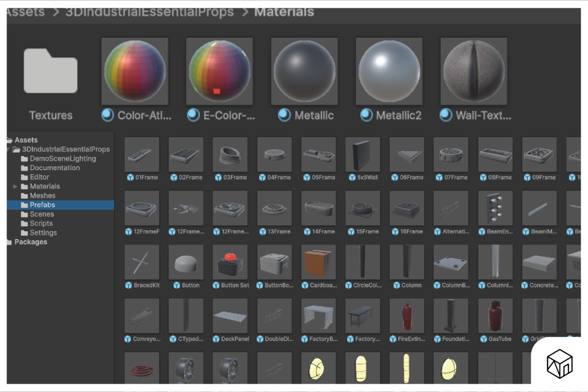
Task: Click the BeamIM... label
Action: [543, 231]
